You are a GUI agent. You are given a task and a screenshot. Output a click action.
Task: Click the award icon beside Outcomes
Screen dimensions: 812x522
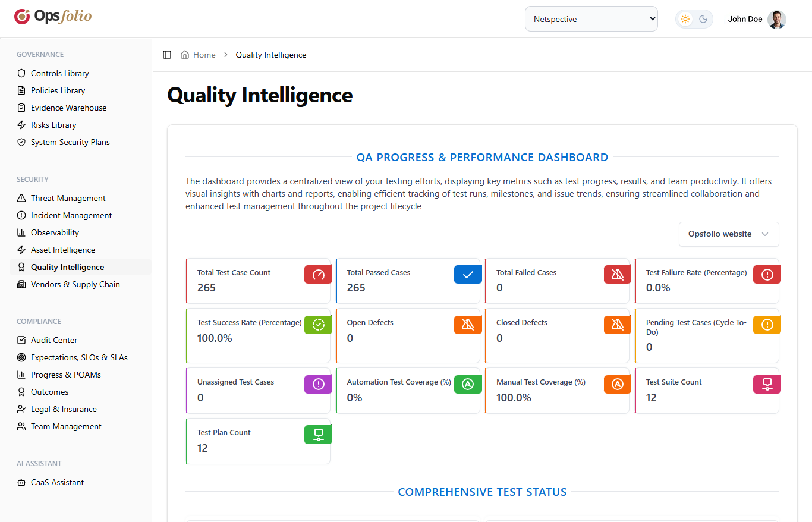tap(21, 392)
